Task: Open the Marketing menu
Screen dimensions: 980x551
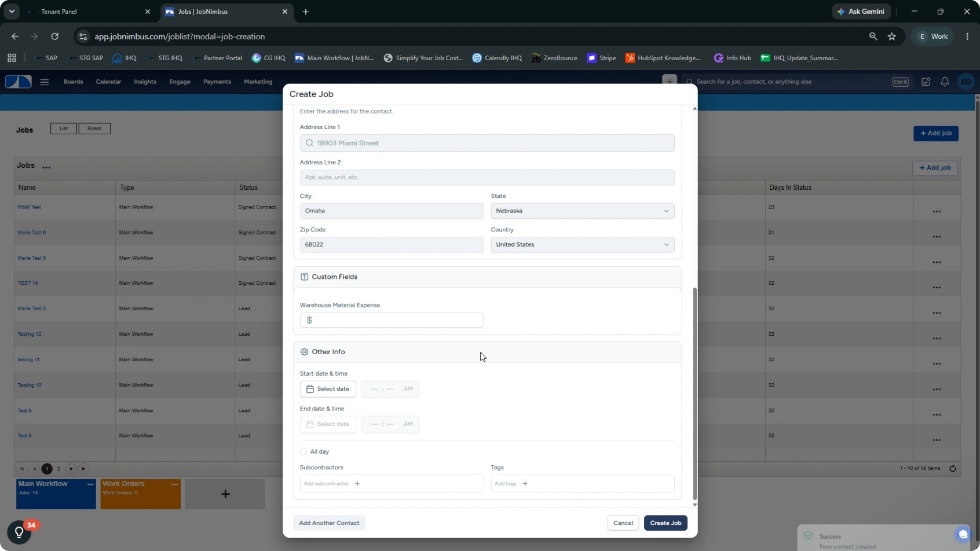Action: tap(258, 82)
